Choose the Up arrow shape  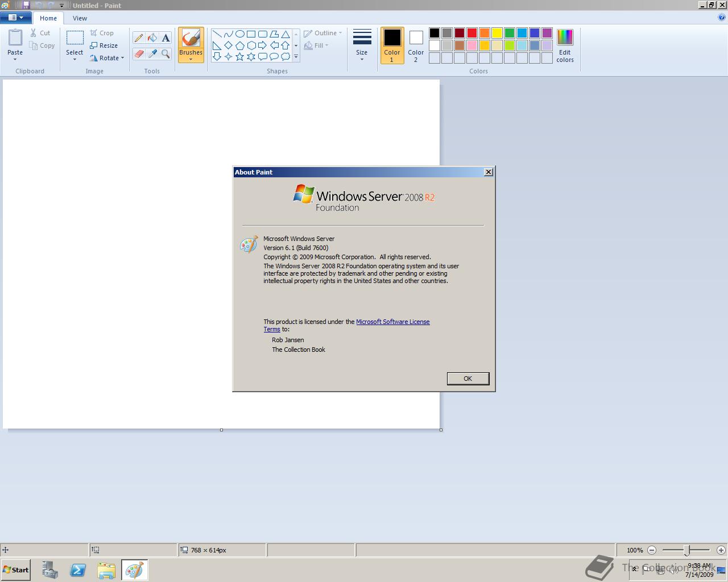click(x=285, y=45)
